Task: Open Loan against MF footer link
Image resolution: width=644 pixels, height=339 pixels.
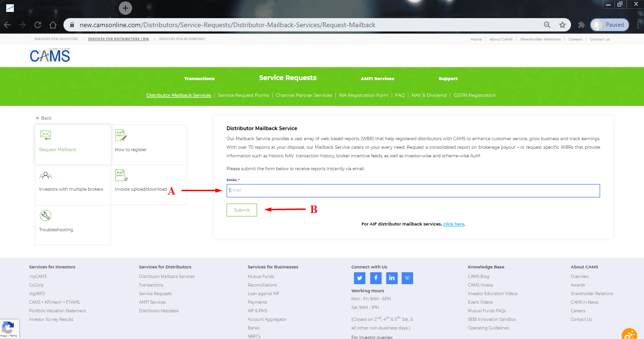Action: point(263,294)
